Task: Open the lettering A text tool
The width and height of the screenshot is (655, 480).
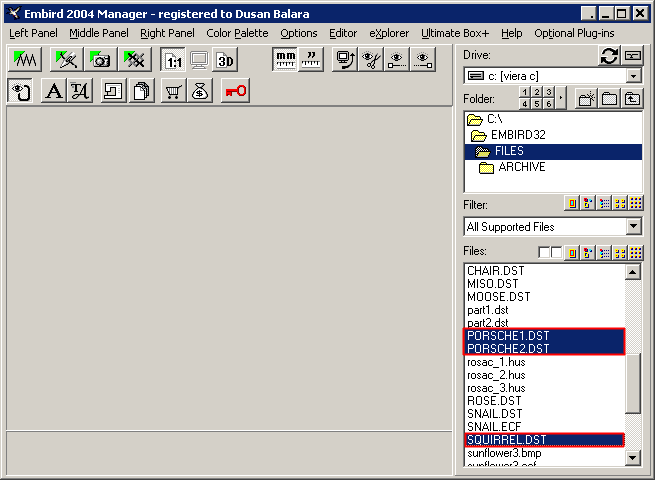Action: pyautogui.click(x=54, y=91)
